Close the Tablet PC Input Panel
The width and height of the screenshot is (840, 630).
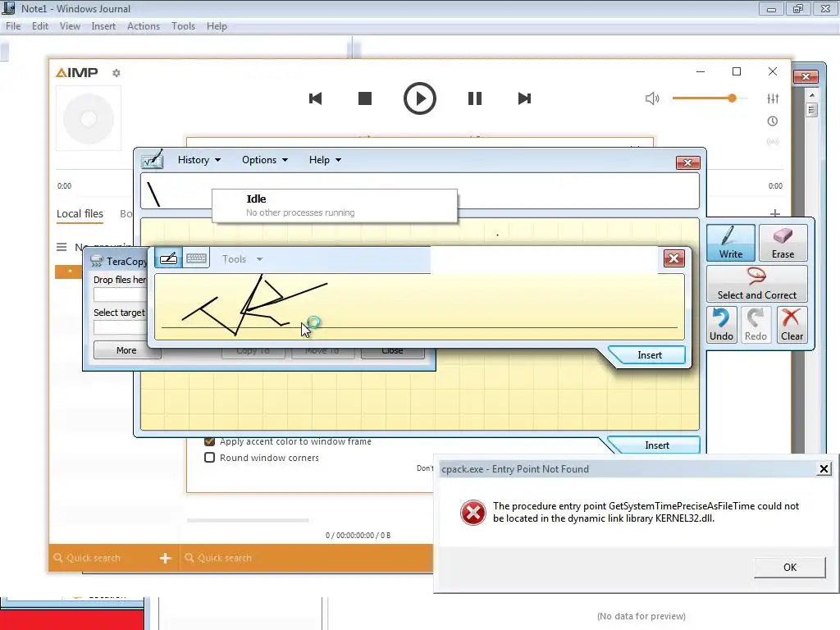674,258
